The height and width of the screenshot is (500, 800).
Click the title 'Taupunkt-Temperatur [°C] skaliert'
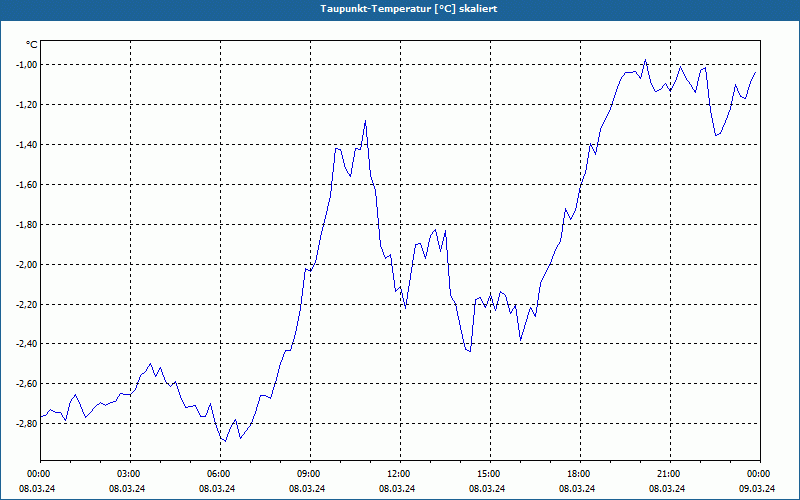tap(409, 9)
